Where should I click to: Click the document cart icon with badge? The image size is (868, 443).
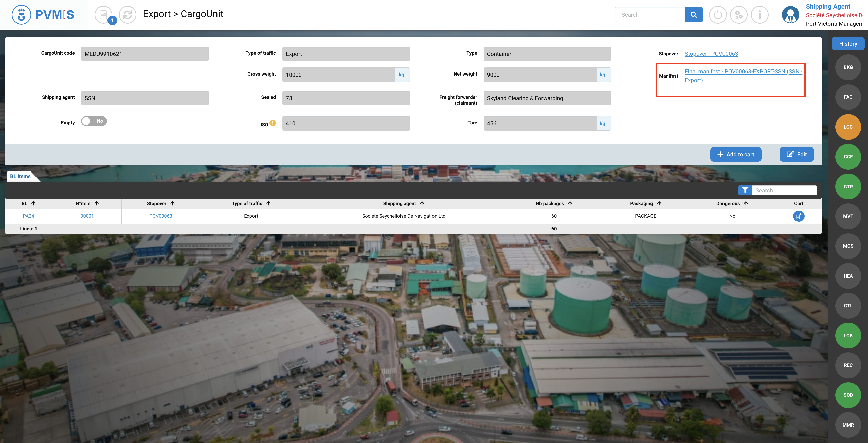(x=104, y=15)
